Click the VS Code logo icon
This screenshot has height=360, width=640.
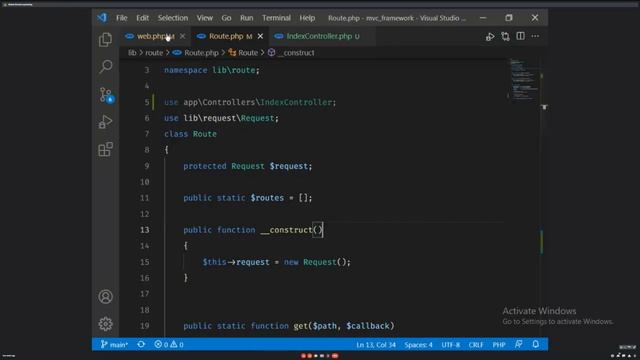(x=102, y=18)
